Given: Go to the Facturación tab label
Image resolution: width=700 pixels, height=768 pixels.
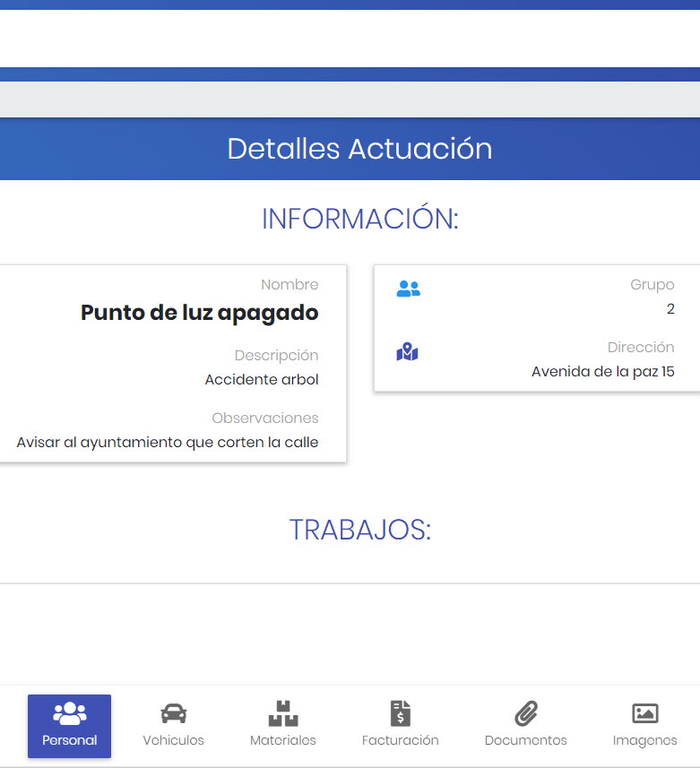Looking at the screenshot, I should [400, 740].
